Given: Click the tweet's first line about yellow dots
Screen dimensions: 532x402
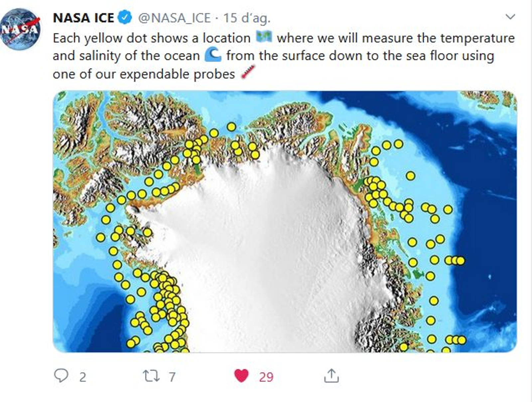Looking at the screenshot, I should click(x=151, y=38).
